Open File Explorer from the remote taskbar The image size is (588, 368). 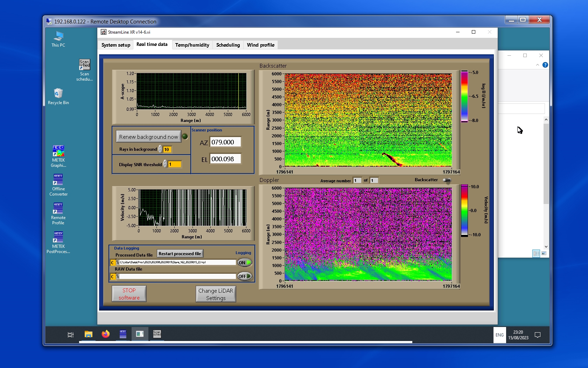89,334
